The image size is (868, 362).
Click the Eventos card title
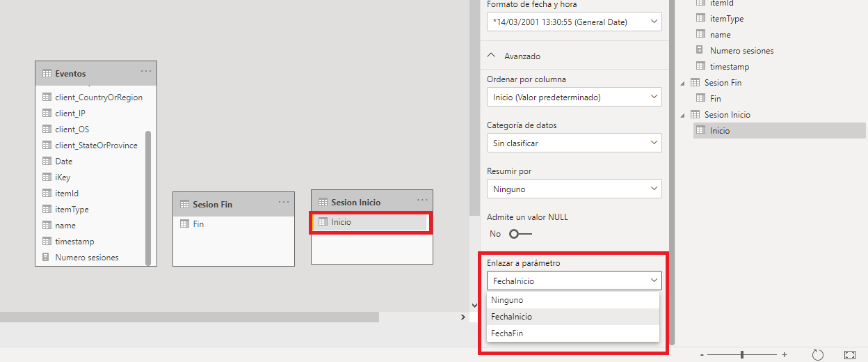click(70, 74)
